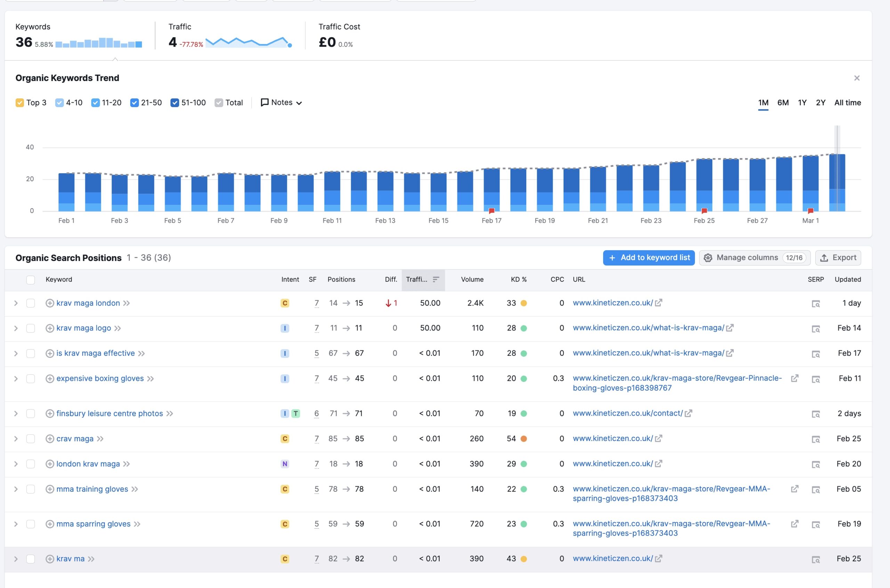The image size is (890, 588).
Task: Open SERP view for crav maga
Action: pos(815,439)
